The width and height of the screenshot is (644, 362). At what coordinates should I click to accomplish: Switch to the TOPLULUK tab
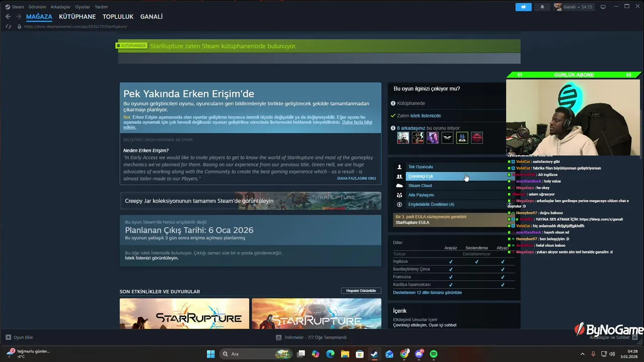pos(118,17)
